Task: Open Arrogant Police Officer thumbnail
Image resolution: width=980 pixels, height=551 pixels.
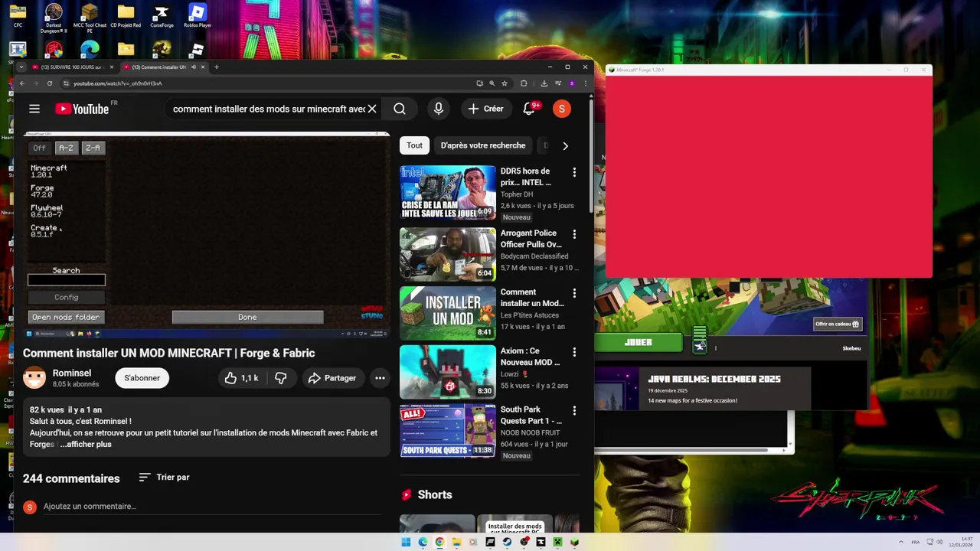Action: click(448, 254)
